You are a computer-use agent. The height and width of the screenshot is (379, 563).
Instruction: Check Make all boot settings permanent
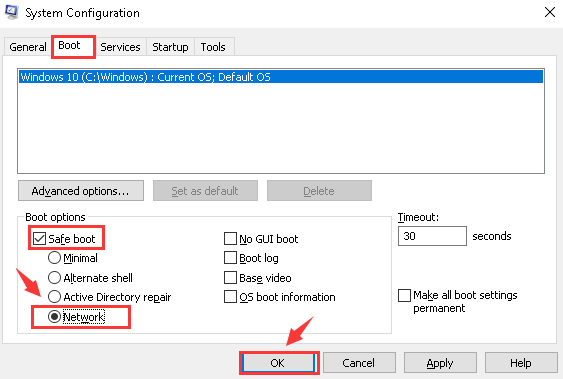click(x=404, y=296)
